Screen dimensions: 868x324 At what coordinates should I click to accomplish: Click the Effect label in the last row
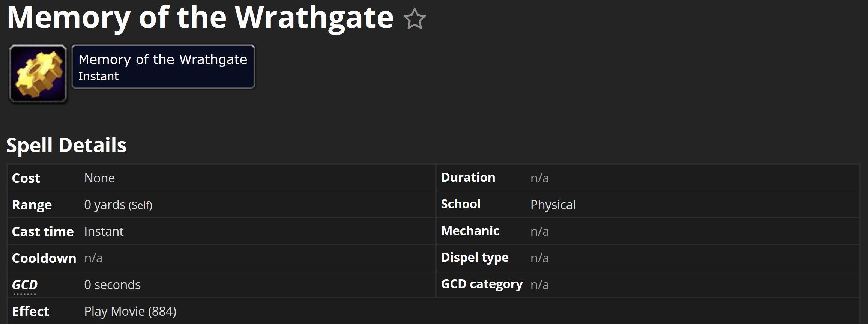30,311
